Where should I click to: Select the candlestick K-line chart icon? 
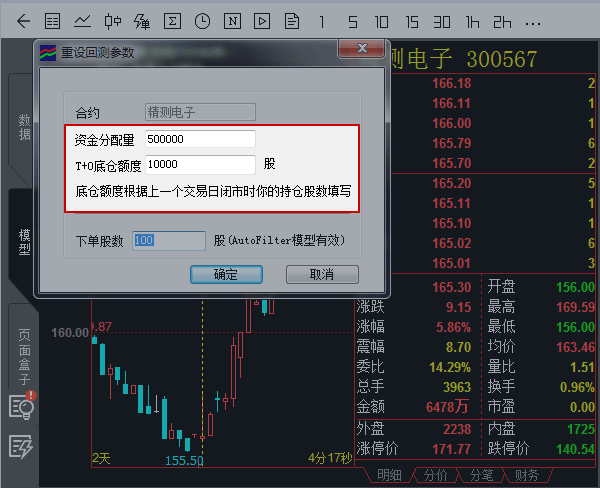pos(113,20)
